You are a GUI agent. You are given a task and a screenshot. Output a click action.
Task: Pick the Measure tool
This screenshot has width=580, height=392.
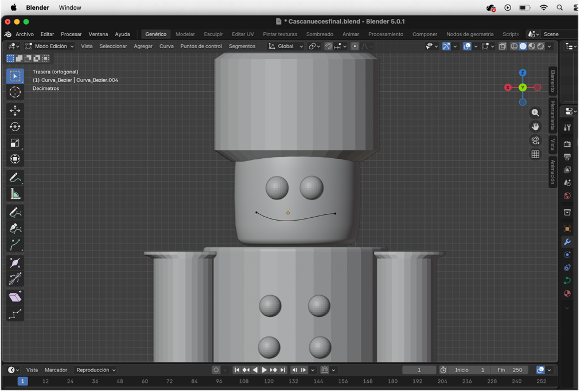click(x=15, y=194)
